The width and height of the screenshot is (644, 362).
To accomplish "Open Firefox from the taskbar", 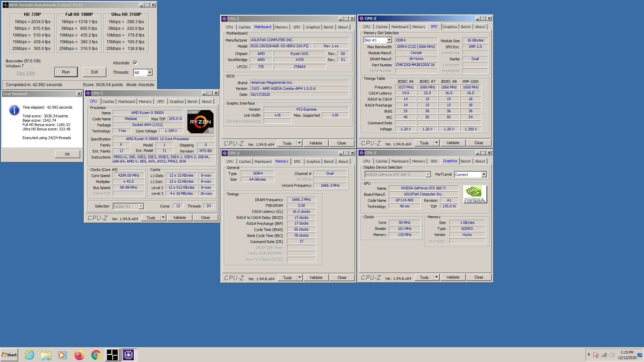I will pos(79,355).
